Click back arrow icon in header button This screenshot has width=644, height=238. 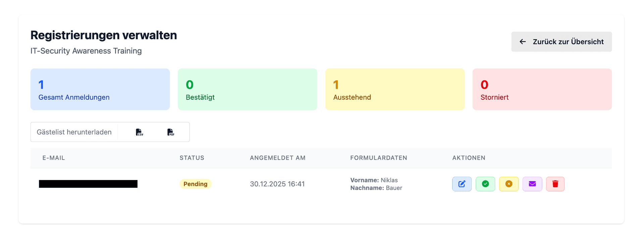[x=523, y=42]
